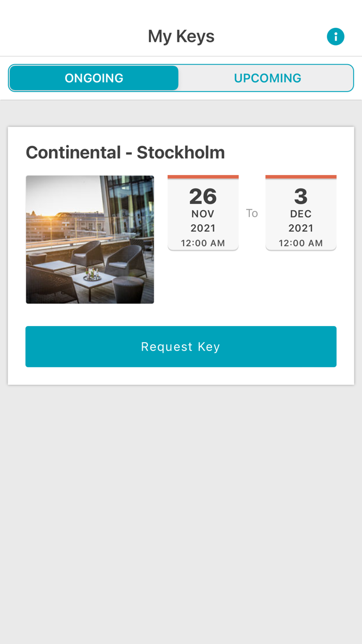Open the information icon on My Keys screen

click(335, 36)
